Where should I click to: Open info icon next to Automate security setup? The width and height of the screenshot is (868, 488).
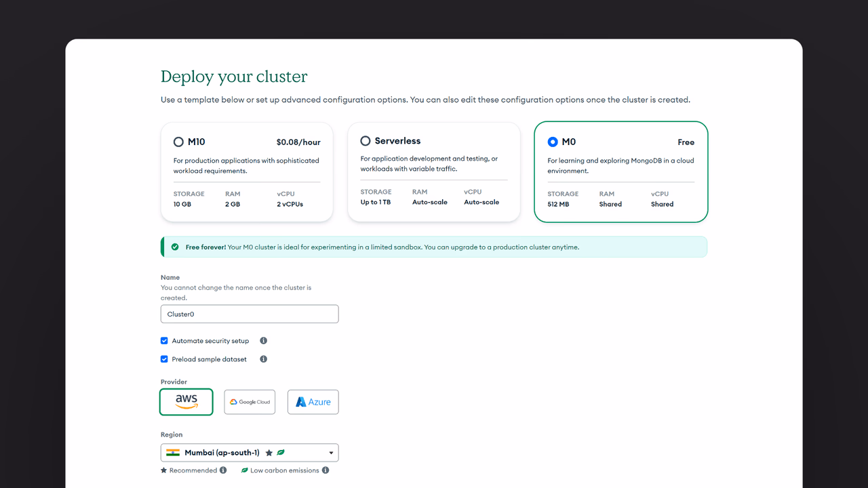coord(264,341)
